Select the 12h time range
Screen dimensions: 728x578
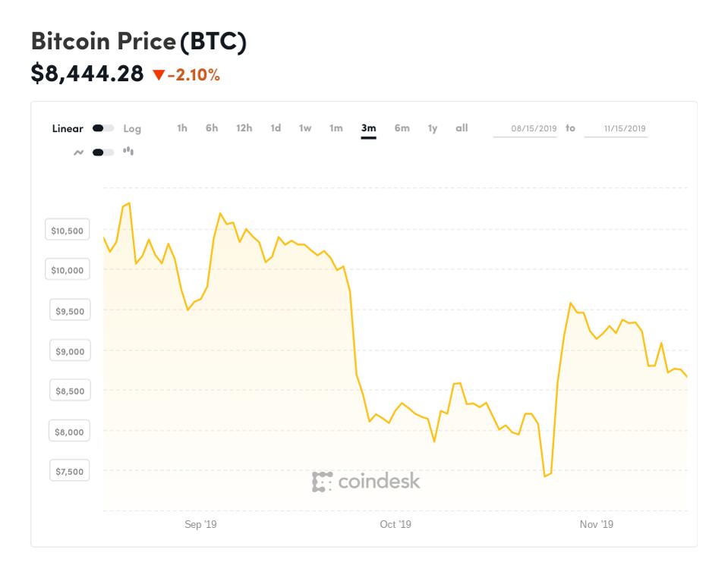pos(244,128)
